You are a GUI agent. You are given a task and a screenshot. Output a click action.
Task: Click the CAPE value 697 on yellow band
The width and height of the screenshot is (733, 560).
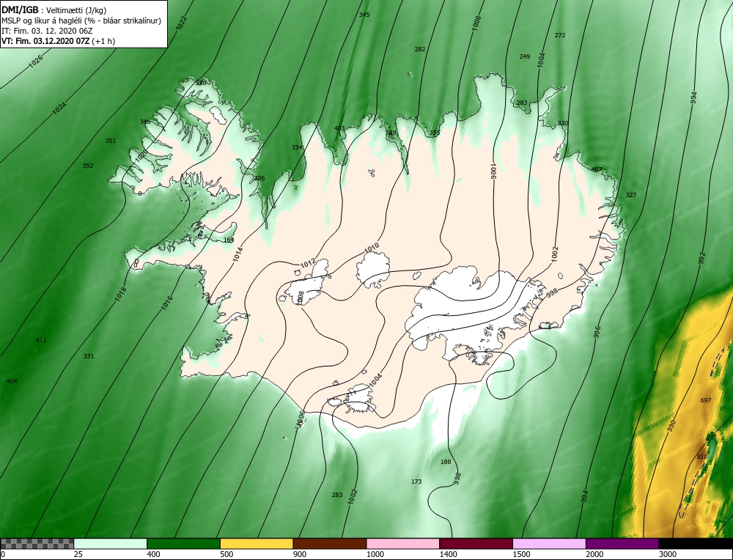point(706,401)
